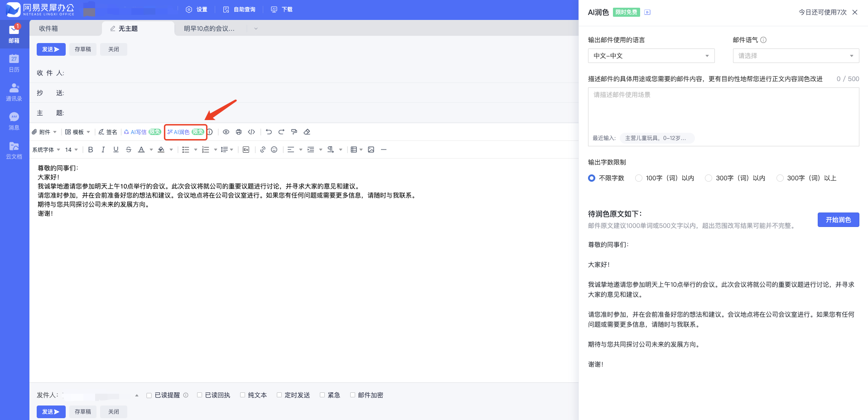This screenshot has height=420, width=868.
Task: Open the 模板 template dropdown
Action: (77, 132)
